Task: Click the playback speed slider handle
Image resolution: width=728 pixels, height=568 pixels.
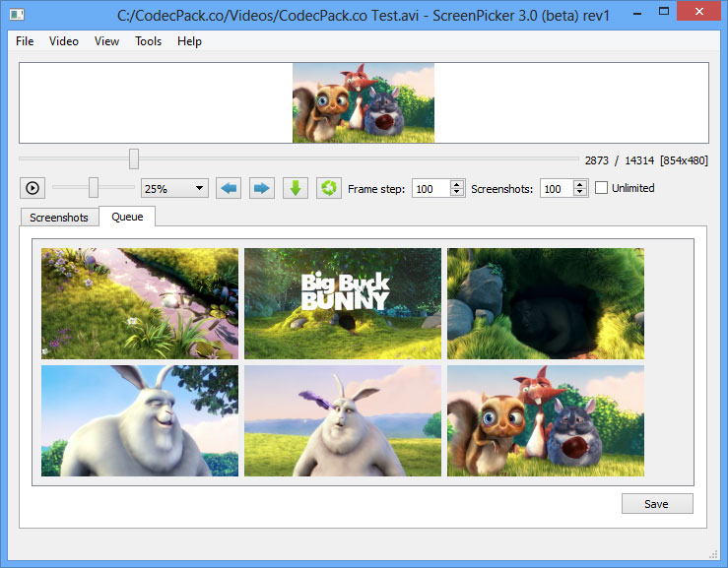Action: (94, 187)
